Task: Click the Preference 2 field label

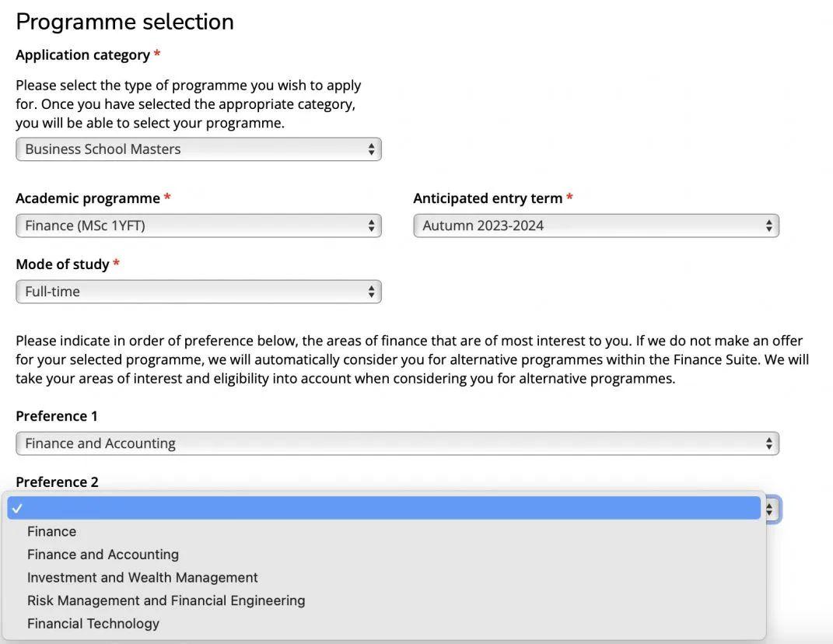Action: click(57, 481)
